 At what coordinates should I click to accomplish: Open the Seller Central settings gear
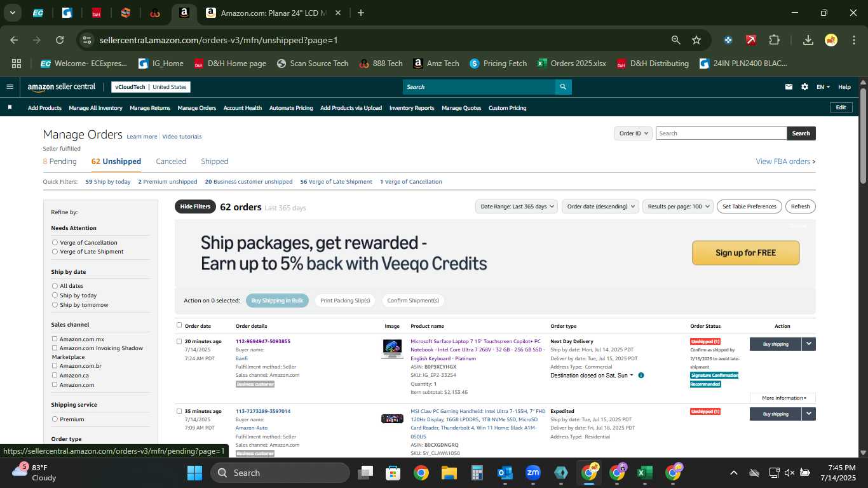(804, 87)
